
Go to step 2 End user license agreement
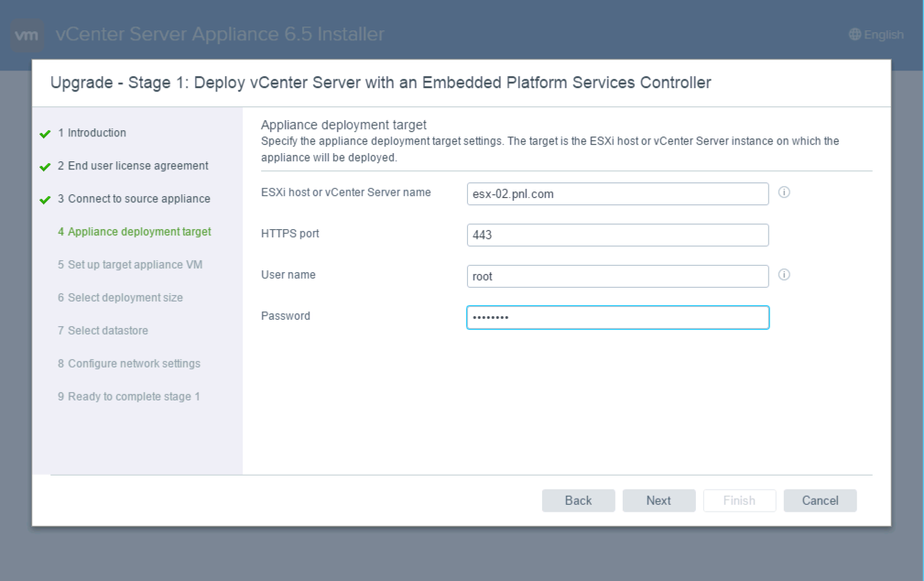pos(133,166)
